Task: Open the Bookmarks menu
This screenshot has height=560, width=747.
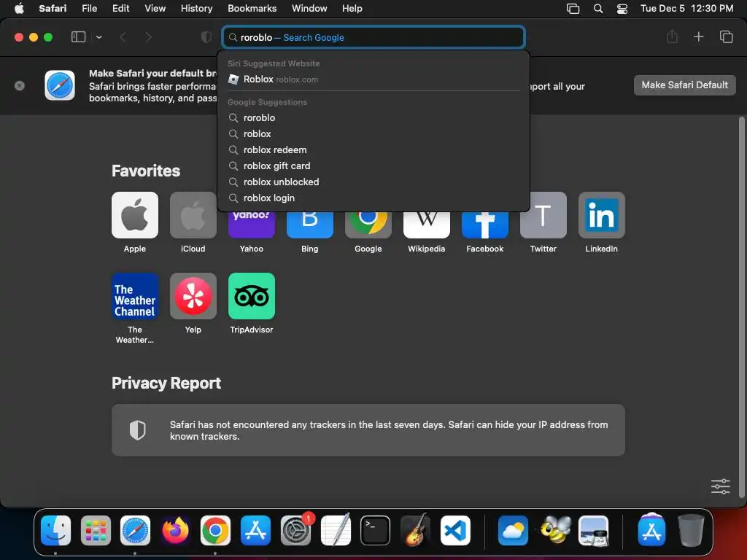Action: 252,8
